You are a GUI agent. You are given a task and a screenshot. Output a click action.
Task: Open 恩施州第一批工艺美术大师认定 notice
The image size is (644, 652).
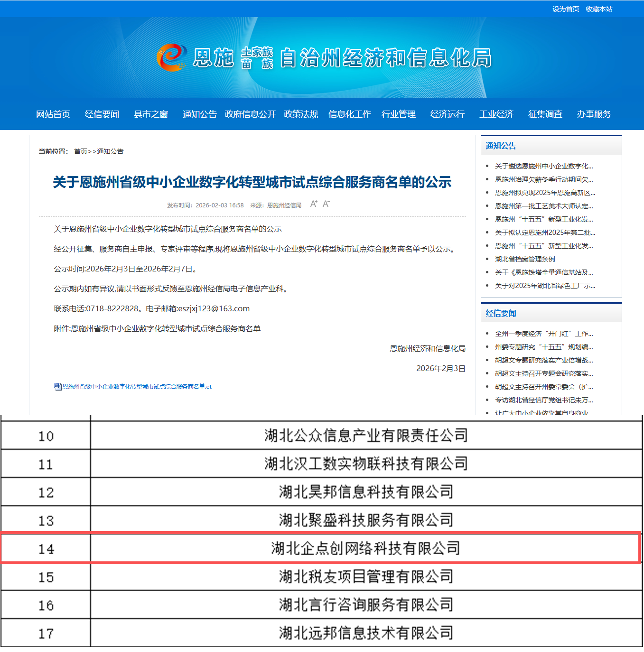[x=544, y=206]
